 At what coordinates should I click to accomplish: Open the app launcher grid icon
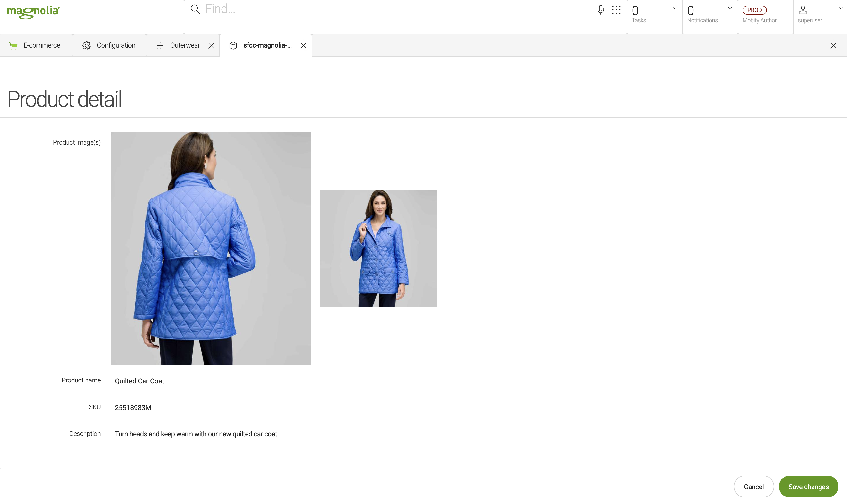(616, 10)
